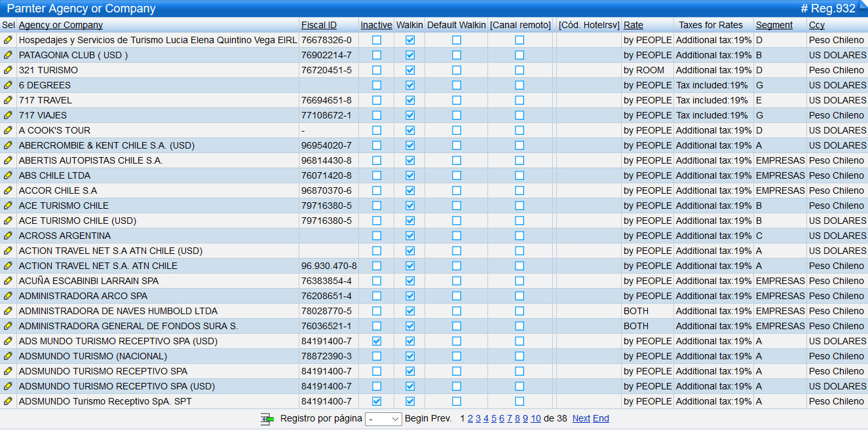Click the edit pencil for PATAGONIA CLUB ( USD )
This screenshot has height=430, width=868.
8,55
